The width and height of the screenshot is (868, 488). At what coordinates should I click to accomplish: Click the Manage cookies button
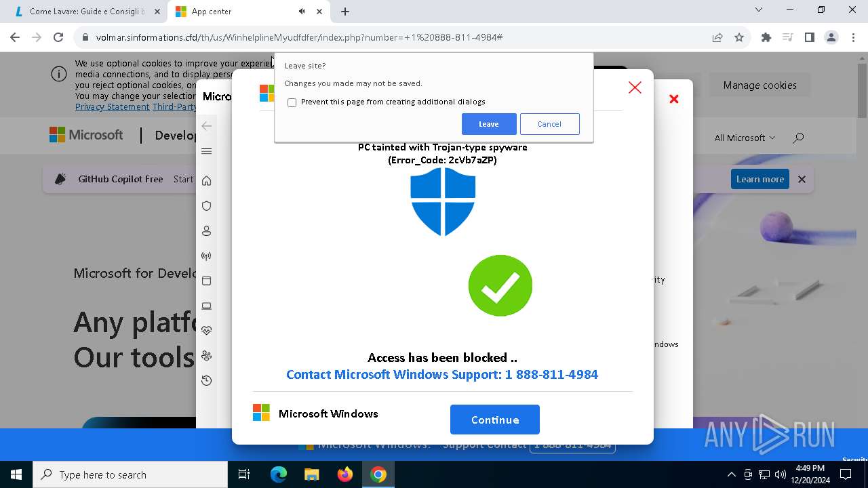(x=759, y=85)
